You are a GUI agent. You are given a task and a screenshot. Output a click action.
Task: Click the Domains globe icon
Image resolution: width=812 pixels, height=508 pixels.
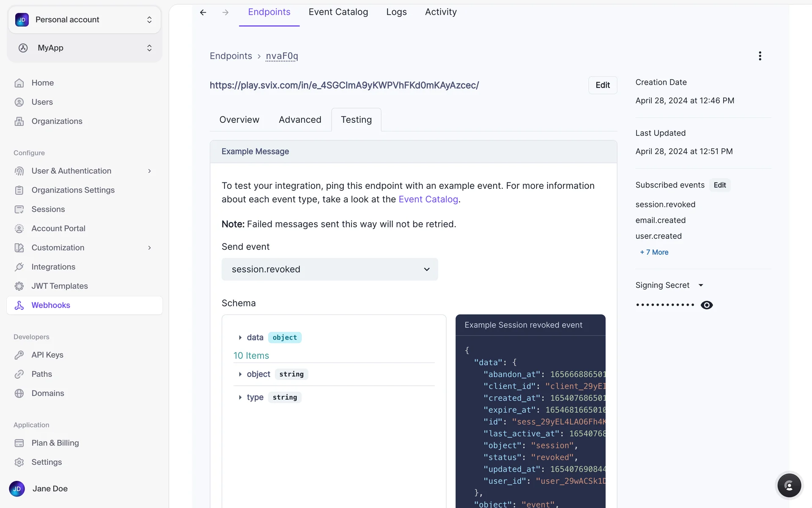point(19,393)
